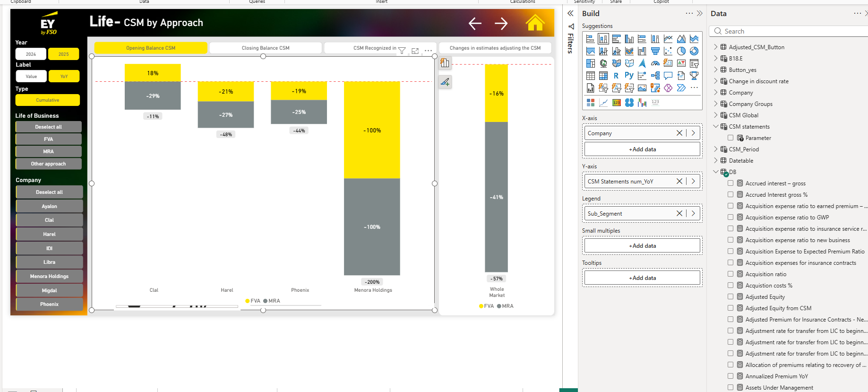Tick the Adjusted Equity checkbox
The image size is (868, 392).
point(730,296)
